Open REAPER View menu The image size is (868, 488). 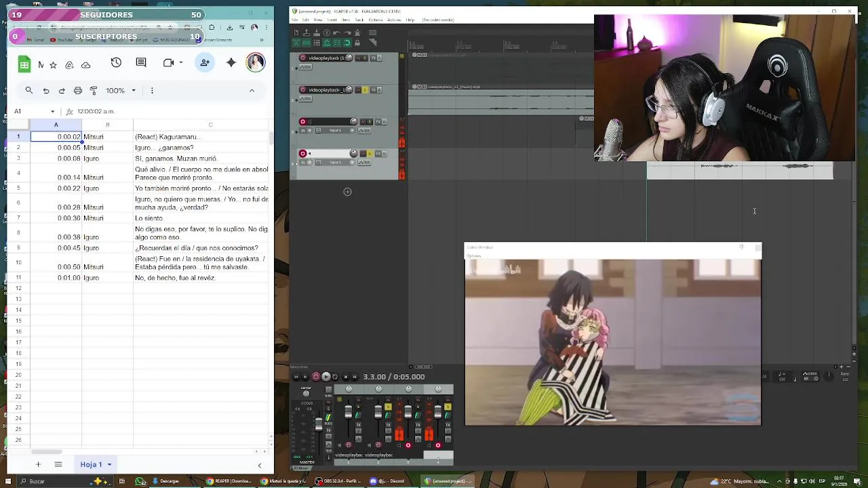click(318, 20)
